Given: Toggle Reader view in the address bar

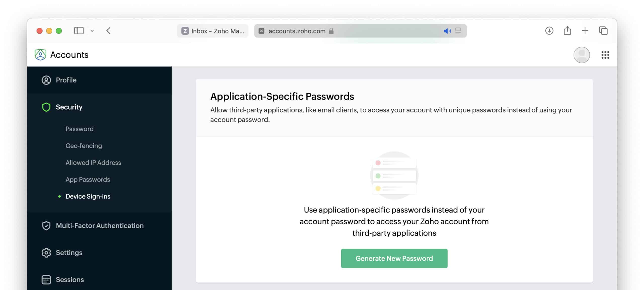Looking at the screenshot, I should [x=458, y=31].
